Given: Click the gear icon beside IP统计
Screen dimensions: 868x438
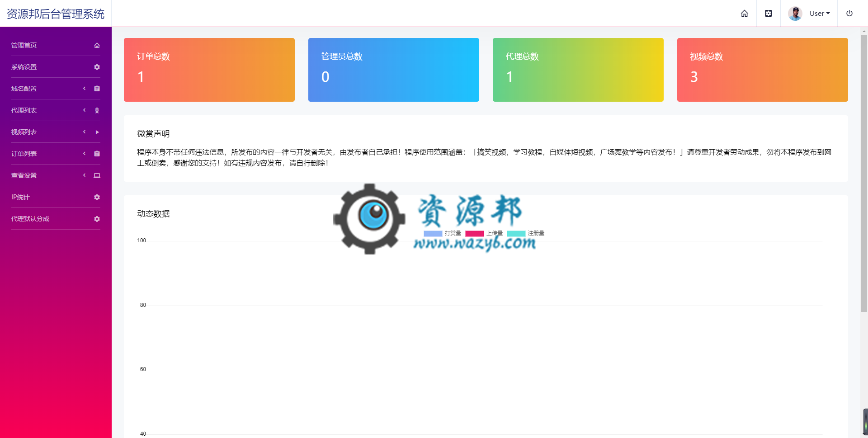Looking at the screenshot, I should [x=97, y=197].
